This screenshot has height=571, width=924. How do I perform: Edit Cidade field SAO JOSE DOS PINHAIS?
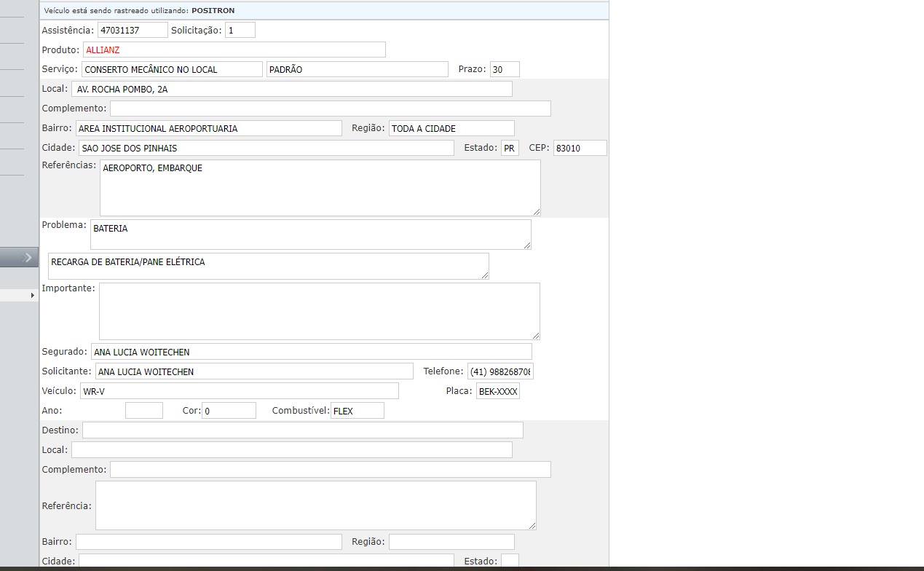click(266, 148)
